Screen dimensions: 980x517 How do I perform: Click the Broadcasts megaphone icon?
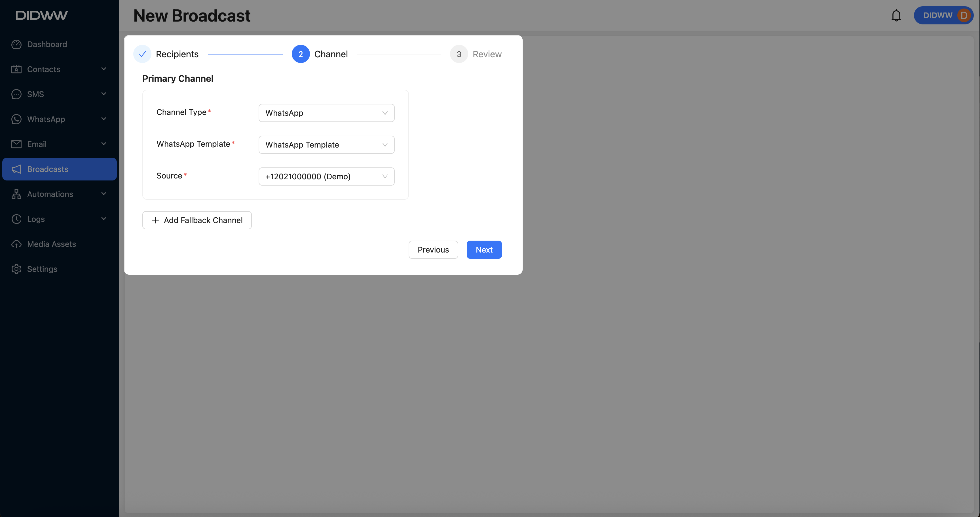tap(16, 169)
